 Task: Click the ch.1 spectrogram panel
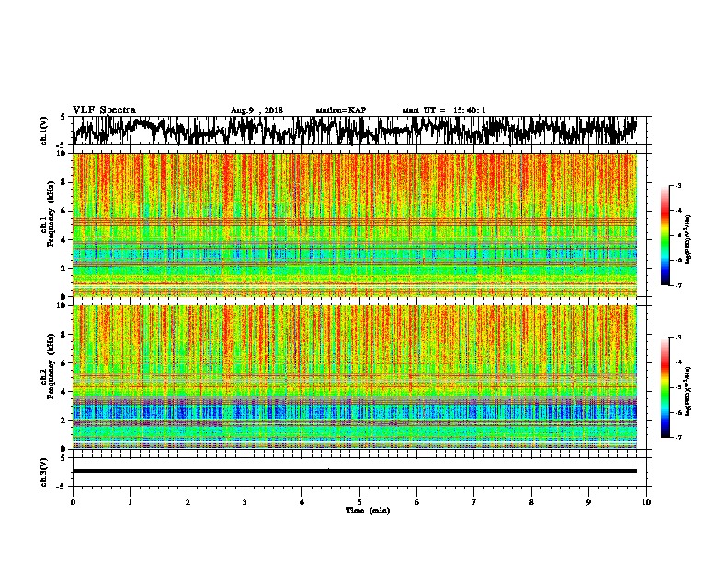[355, 224]
